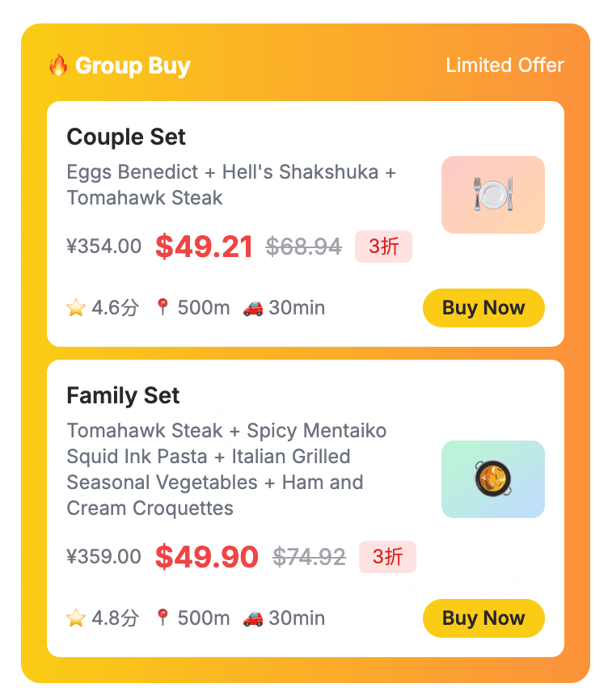This screenshot has height=700, width=608.
Task: Open the Family Set paella thumbnail image
Action: coord(492,479)
